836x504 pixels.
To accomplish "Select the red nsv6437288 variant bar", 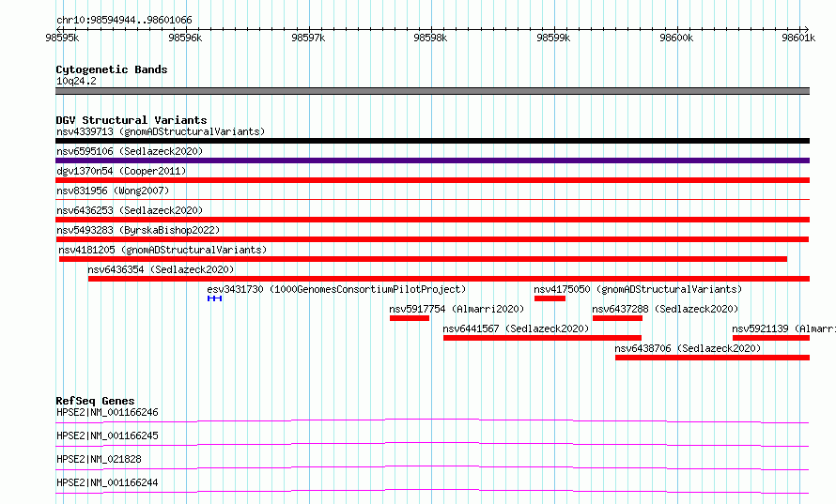I will pos(617,318).
